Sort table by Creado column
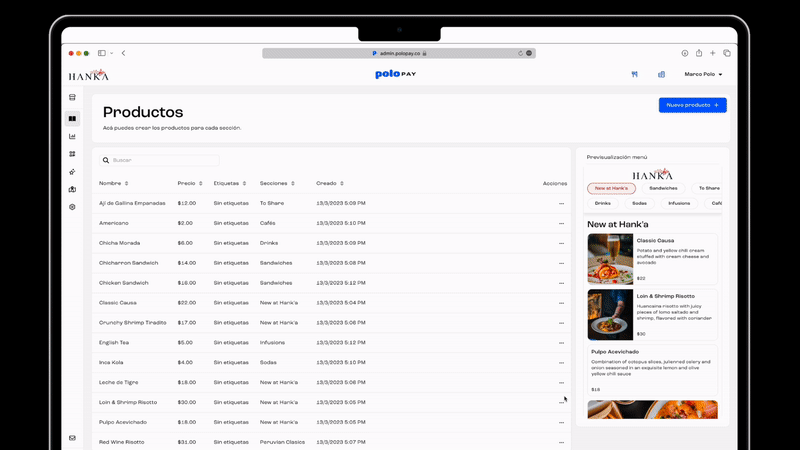 (x=330, y=183)
